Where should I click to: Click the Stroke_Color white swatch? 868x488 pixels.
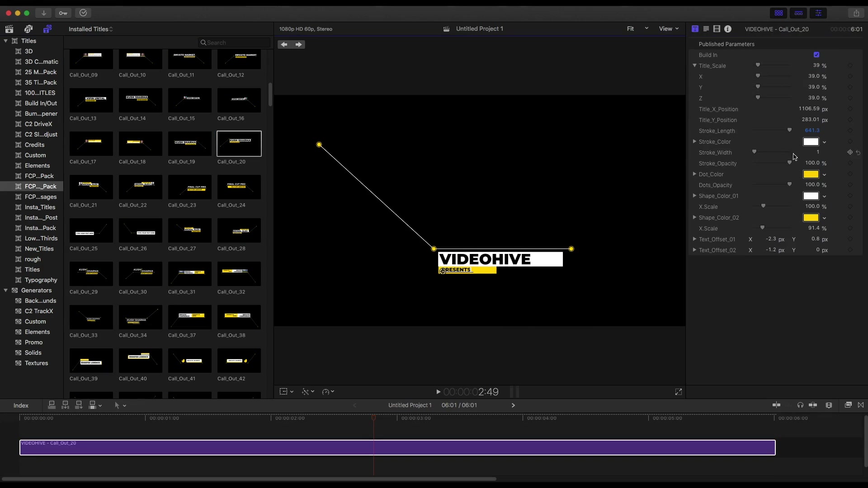click(811, 142)
